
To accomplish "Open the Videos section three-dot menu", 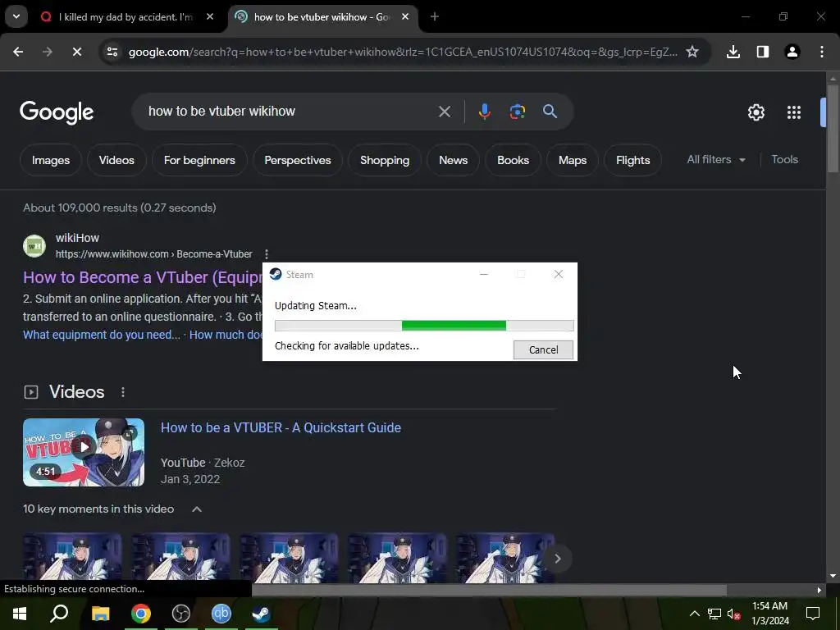I will 123,392.
